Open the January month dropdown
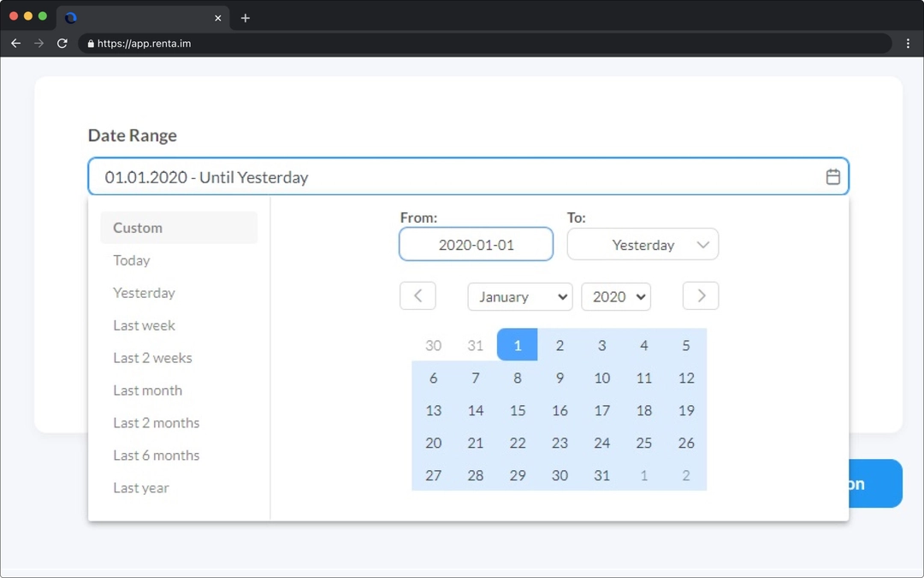 coord(520,296)
